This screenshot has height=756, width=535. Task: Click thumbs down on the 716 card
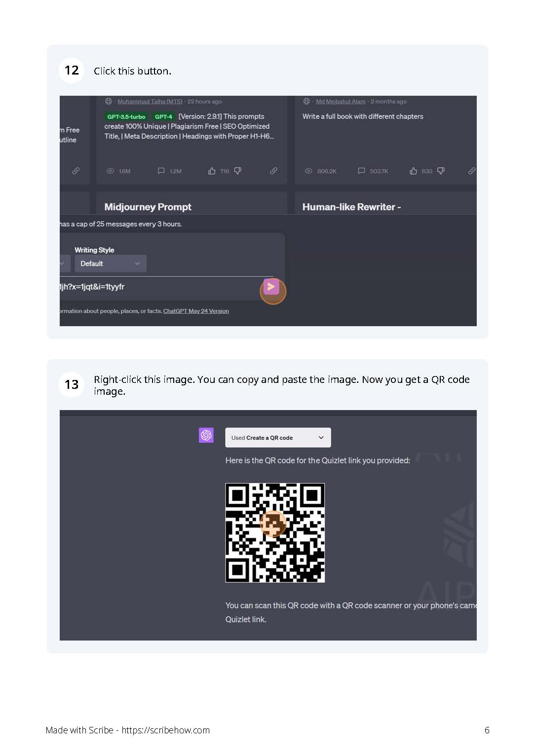238,171
